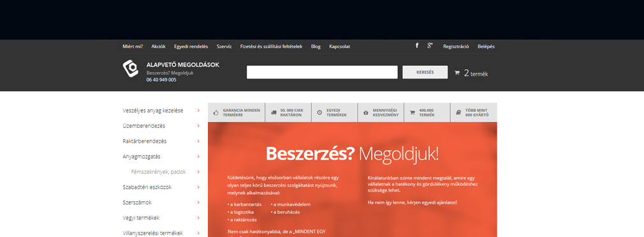Image resolution: width=644 pixels, height=237 pixels.
Task: Open the Kapcsolat menu item
Action: coord(340,47)
